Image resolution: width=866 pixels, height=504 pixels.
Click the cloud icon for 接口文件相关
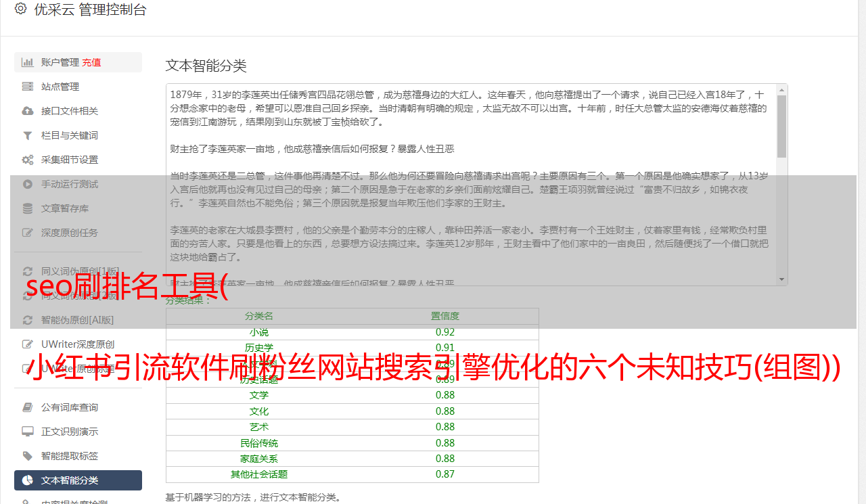click(28, 111)
